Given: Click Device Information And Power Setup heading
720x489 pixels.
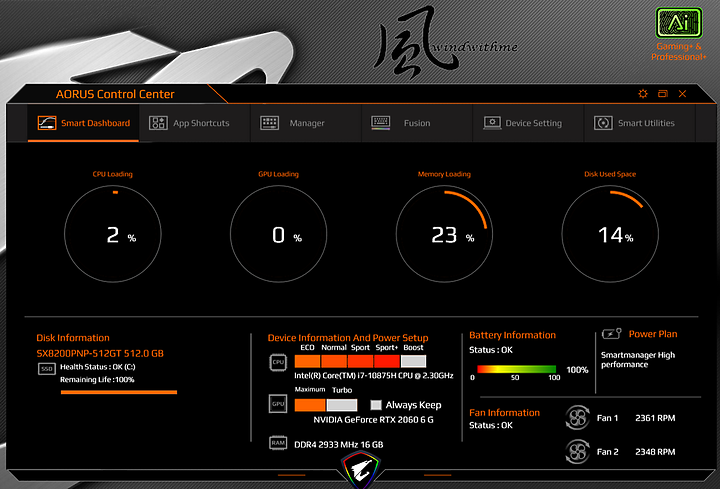Looking at the screenshot, I should [348, 338].
